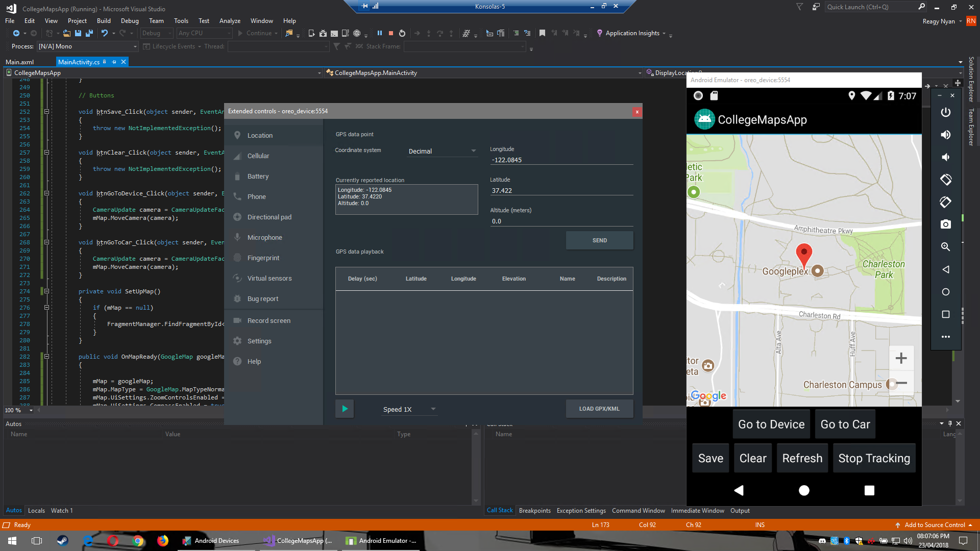Open emulator extended controls ellipsis

pyautogui.click(x=946, y=337)
